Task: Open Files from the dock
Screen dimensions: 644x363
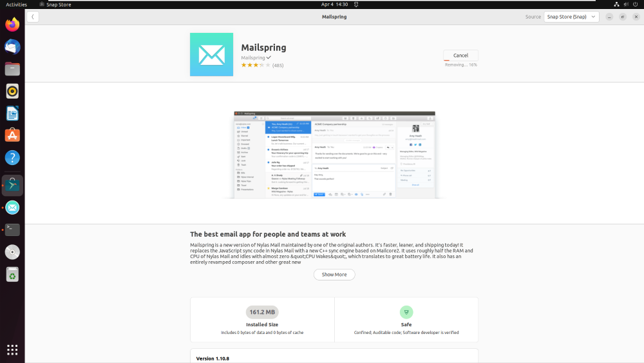Action: (x=12, y=69)
